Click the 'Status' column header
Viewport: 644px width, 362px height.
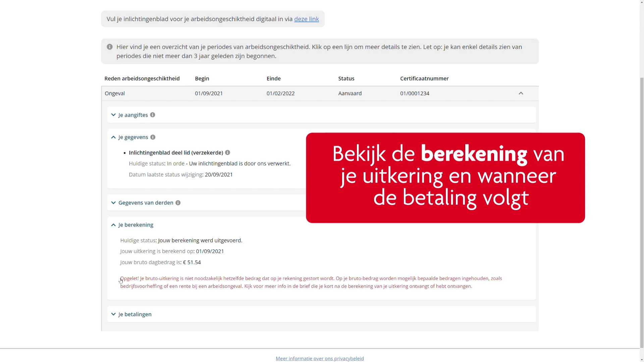click(346, 78)
